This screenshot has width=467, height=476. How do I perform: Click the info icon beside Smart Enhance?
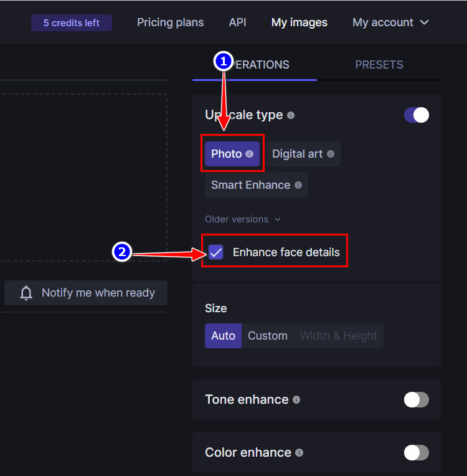(298, 185)
